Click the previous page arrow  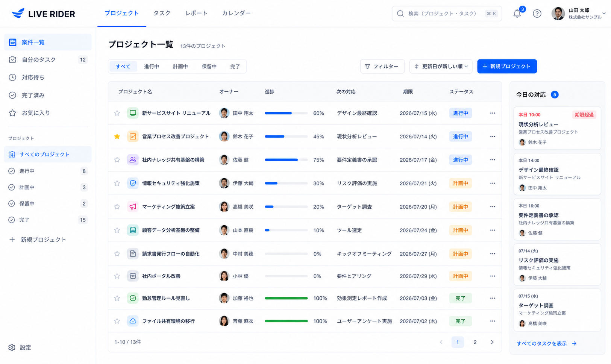(441, 342)
